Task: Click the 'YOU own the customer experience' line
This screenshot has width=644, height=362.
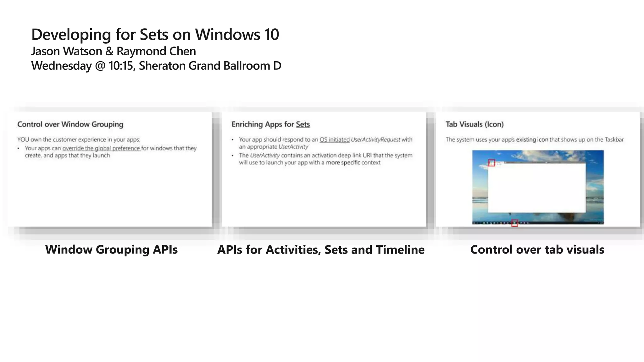Action: click(x=79, y=140)
